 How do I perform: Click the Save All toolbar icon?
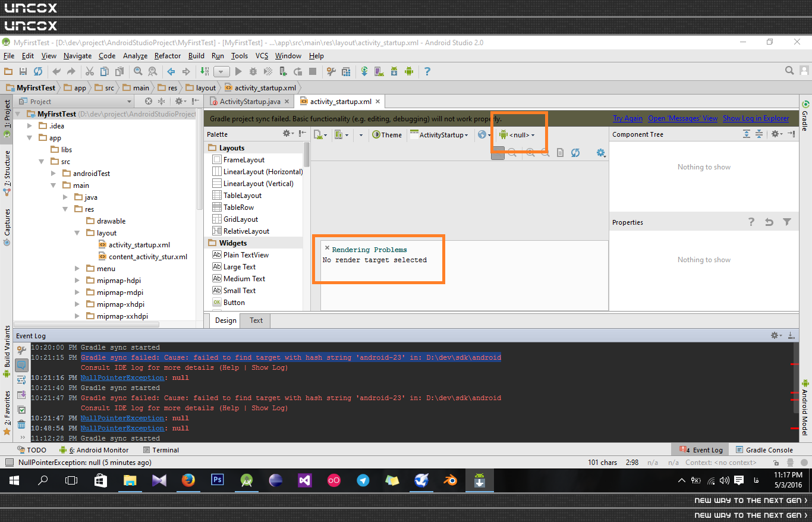click(x=23, y=71)
